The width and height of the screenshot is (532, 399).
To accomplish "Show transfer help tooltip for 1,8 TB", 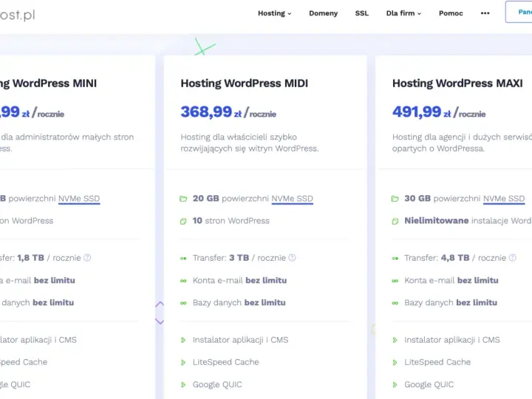I will coord(87,258).
